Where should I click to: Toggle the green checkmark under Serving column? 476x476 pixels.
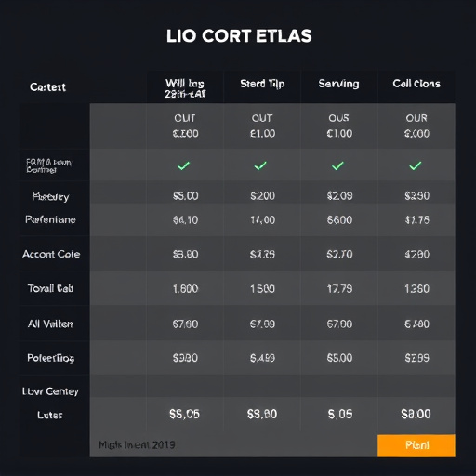337,165
